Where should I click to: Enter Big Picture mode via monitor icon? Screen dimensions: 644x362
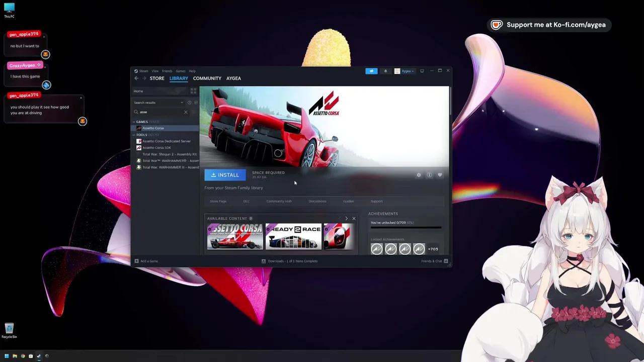tap(422, 71)
